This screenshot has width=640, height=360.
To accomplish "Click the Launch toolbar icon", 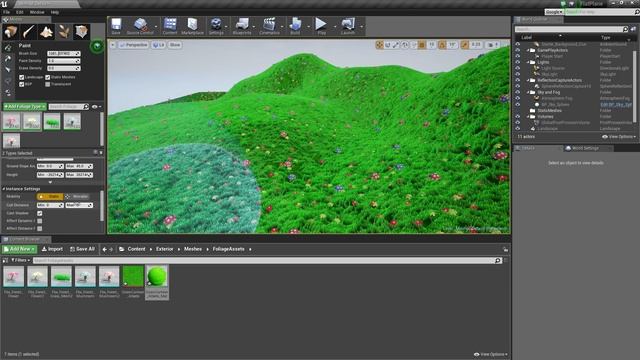I will coord(348,26).
